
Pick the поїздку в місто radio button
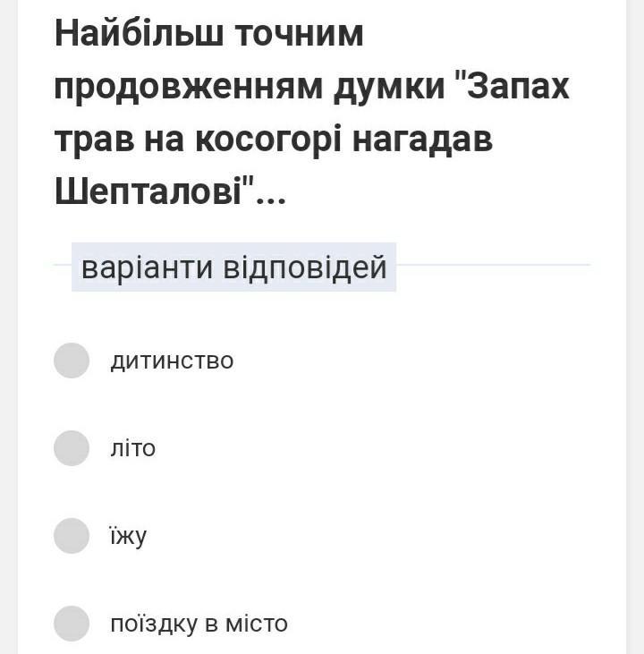(x=72, y=624)
